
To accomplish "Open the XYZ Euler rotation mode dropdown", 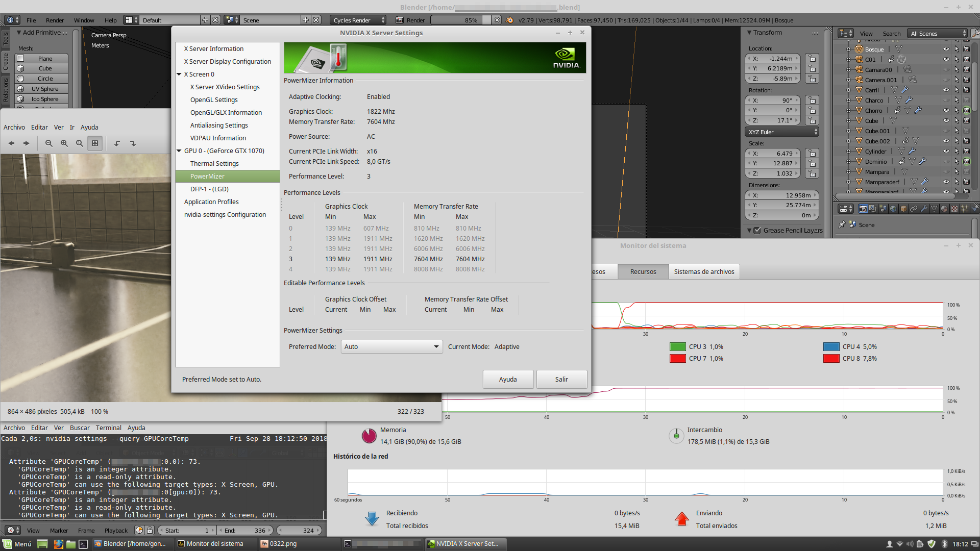I will (x=782, y=132).
